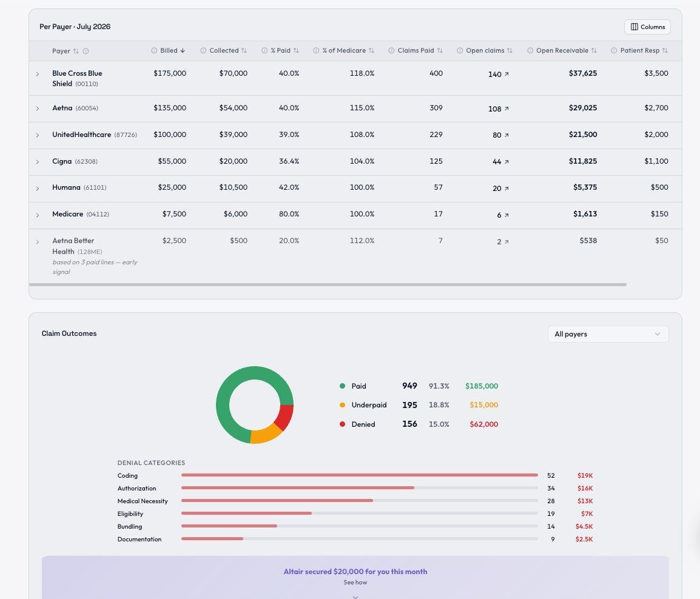This screenshot has width=700, height=599.
Task: Click the Aetna open claims arrow icon
Action: point(506,109)
